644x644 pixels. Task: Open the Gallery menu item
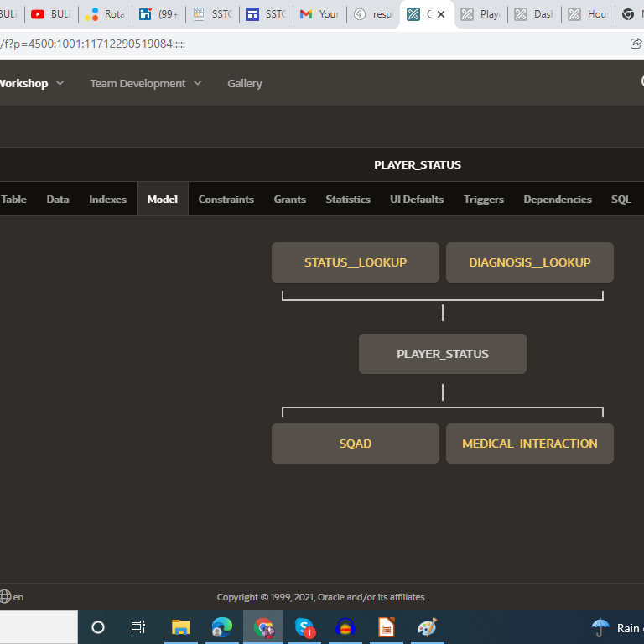click(244, 83)
